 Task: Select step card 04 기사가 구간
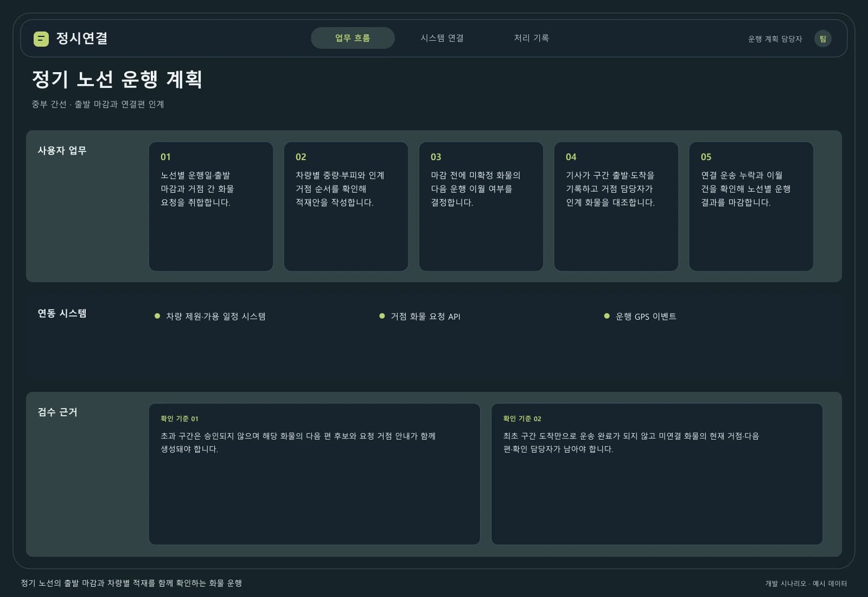coord(616,206)
